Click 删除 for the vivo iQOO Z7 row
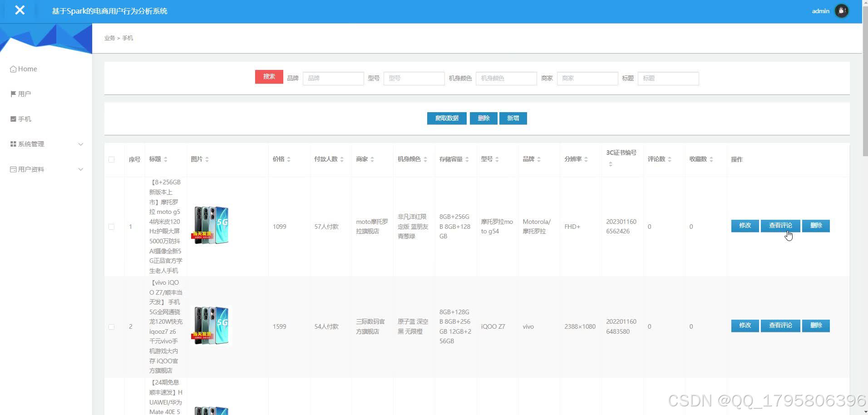Viewport: 868px width, 415px height. click(x=816, y=326)
